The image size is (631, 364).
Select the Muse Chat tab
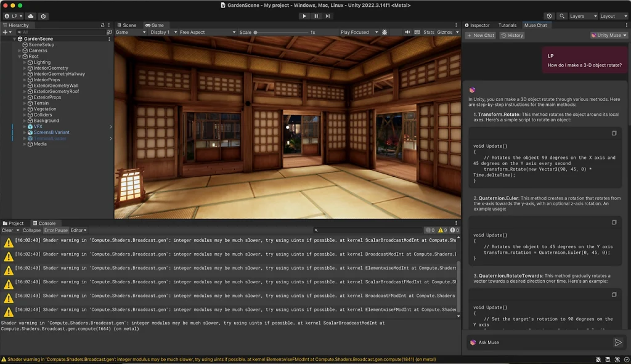coord(535,25)
